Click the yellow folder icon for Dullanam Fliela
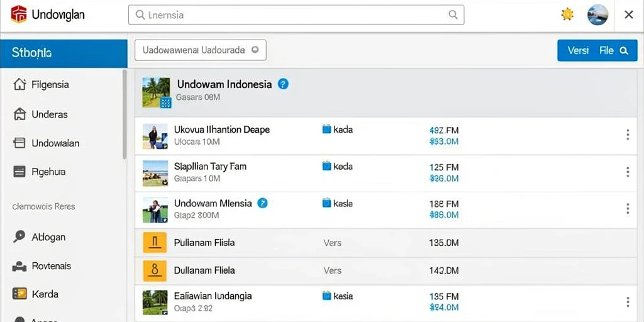The width and height of the screenshot is (644, 322). point(155,270)
